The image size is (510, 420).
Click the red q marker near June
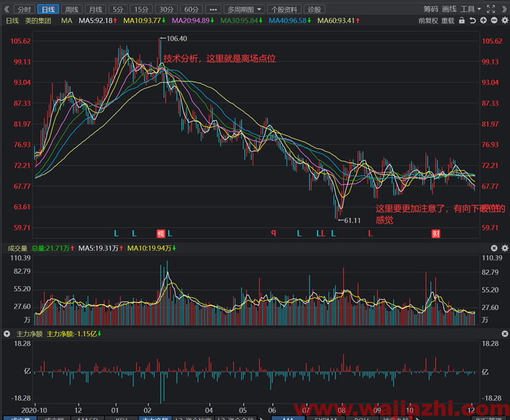[274, 233]
